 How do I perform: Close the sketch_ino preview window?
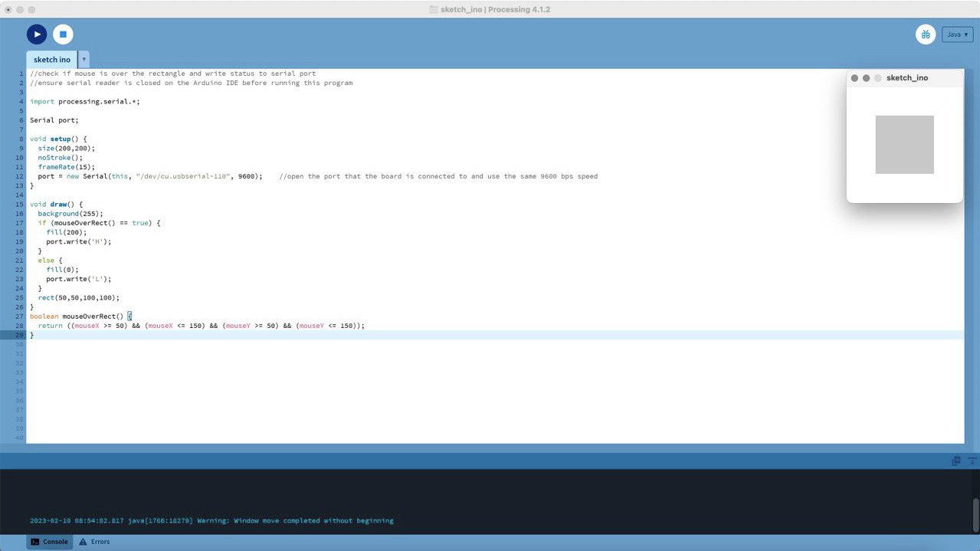click(x=854, y=78)
